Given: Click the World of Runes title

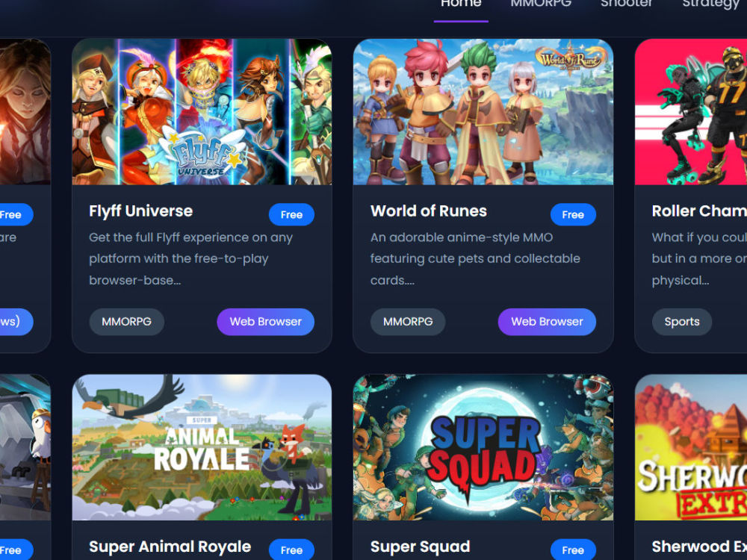Looking at the screenshot, I should point(429,211).
